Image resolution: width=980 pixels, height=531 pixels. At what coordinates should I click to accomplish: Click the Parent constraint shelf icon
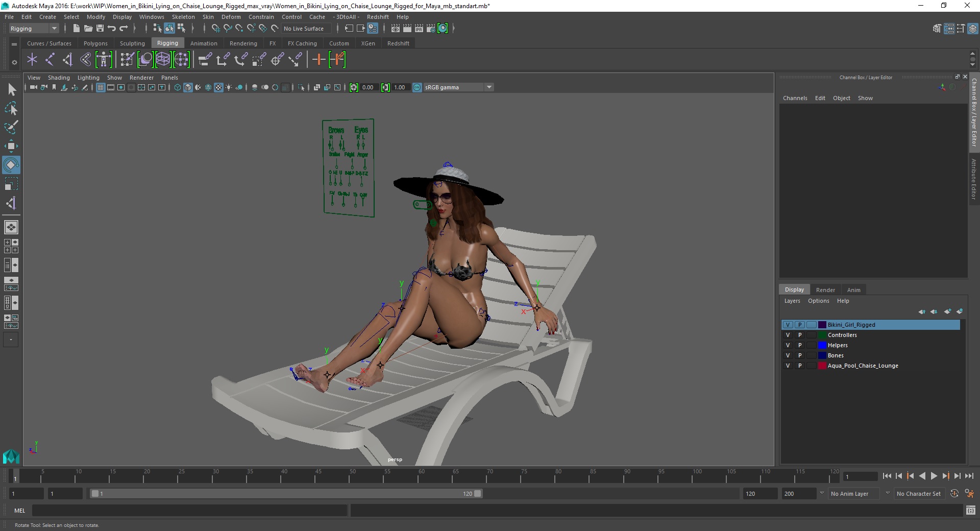coord(205,60)
